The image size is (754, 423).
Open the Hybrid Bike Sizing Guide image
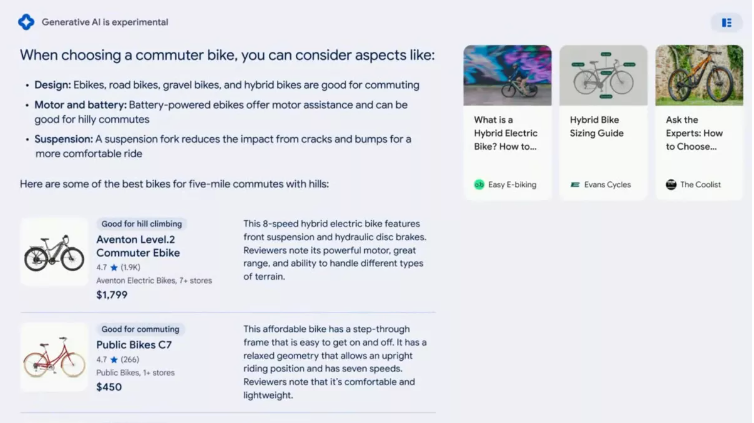(x=603, y=75)
